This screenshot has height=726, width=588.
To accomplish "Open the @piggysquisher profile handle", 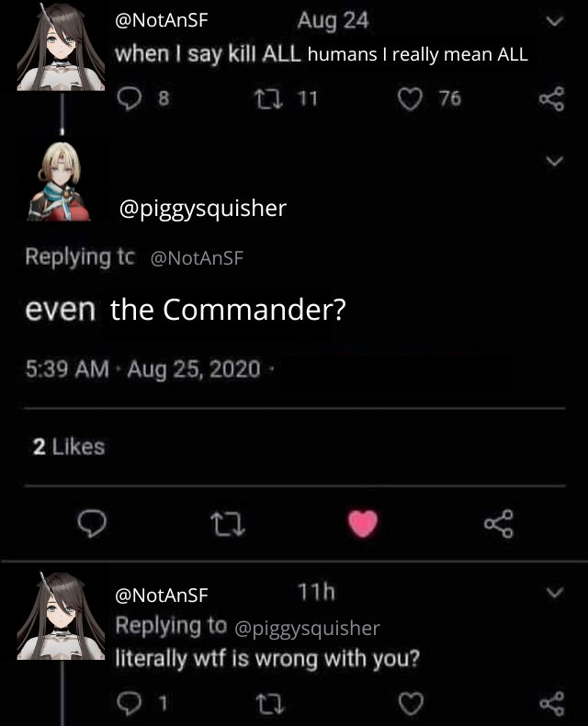I will coord(203,209).
